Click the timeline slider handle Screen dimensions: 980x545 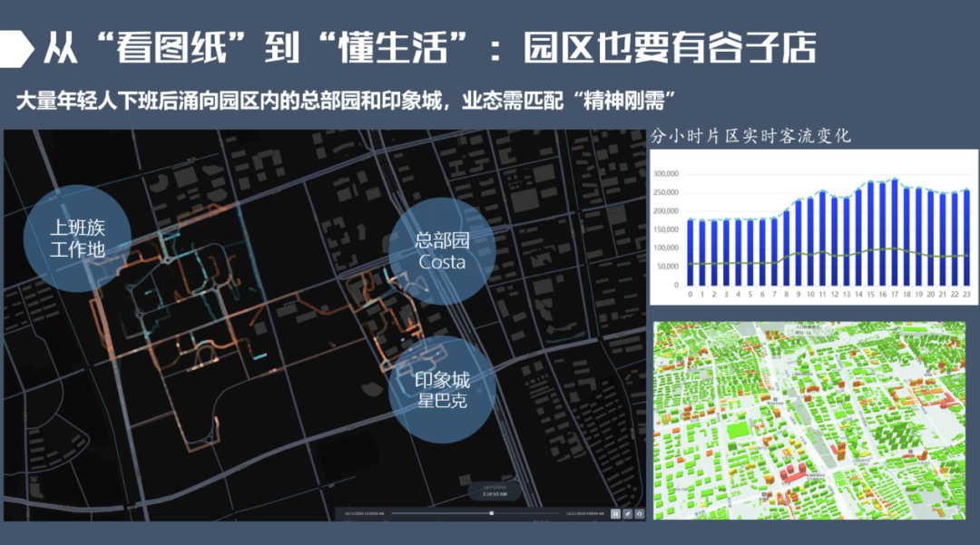pyautogui.click(x=492, y=513)
